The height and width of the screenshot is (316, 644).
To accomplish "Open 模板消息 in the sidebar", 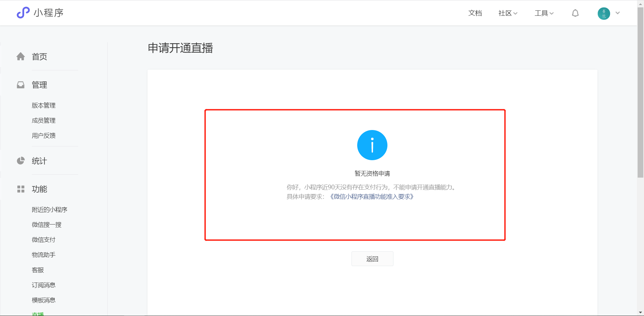I will (x=44, y=300).
